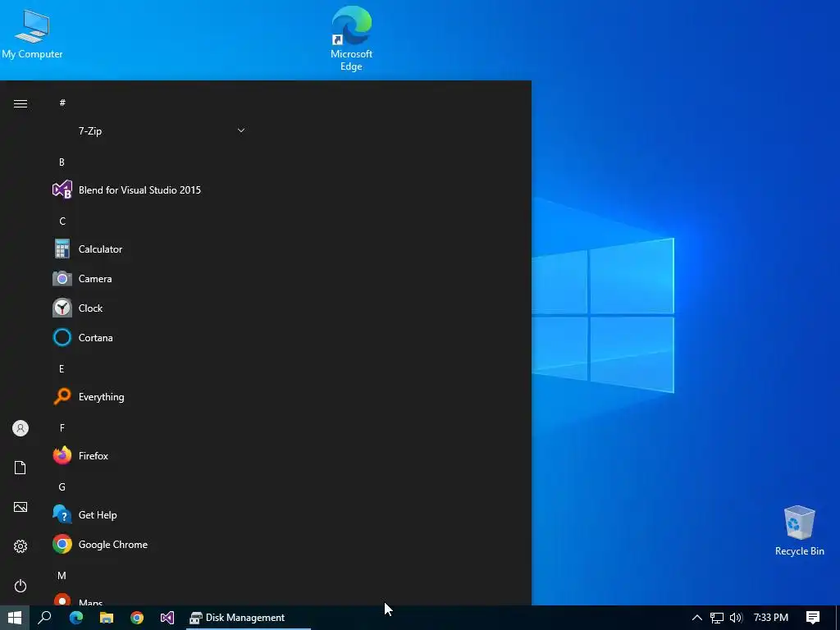This screenshot has width=840, height=630.
Task: Launch the Everything search app
Action: coord(152,397)
